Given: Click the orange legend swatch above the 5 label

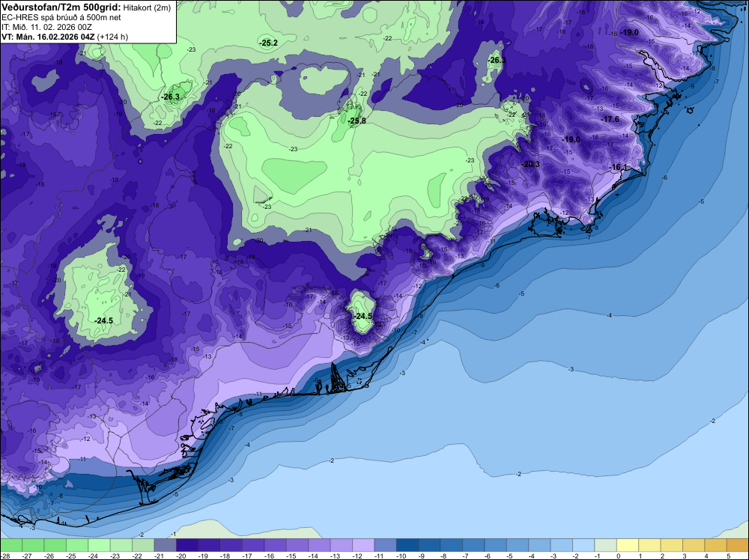Looking at the screenshot, I should coord(738,545).
